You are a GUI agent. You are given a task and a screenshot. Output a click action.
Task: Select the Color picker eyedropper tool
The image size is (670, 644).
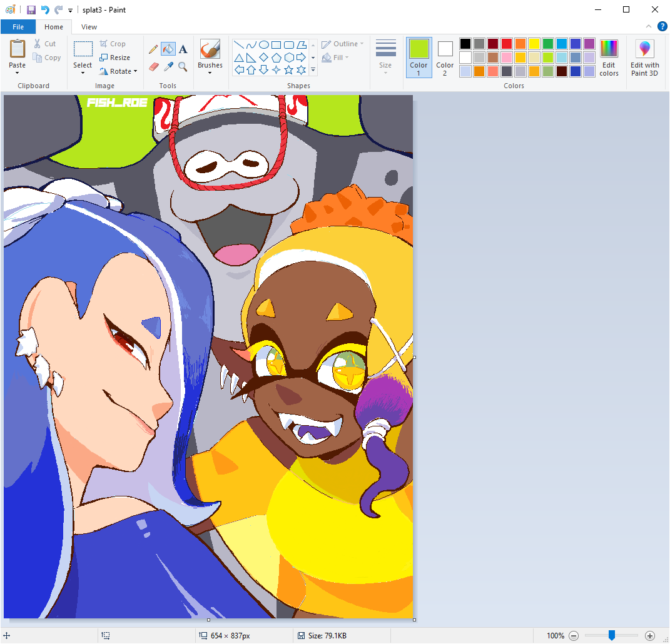coord(168,67)
